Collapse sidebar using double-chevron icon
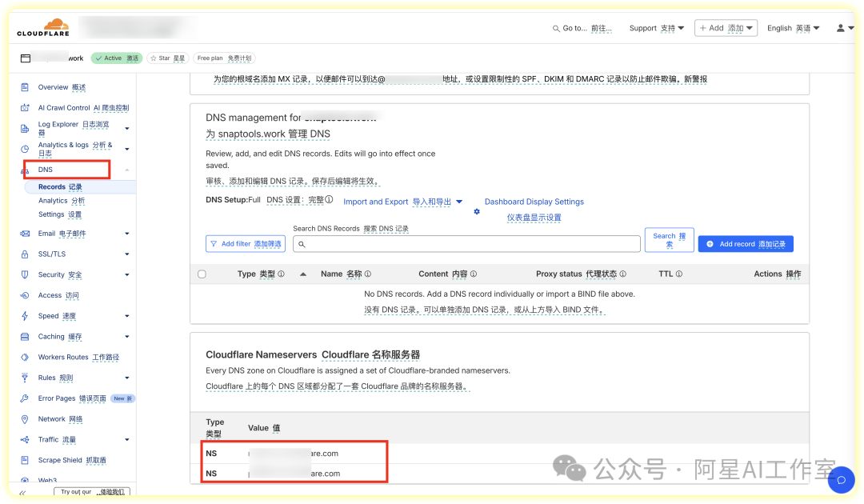The height and width of the screenshot is (504, 864). coord(22,493)
